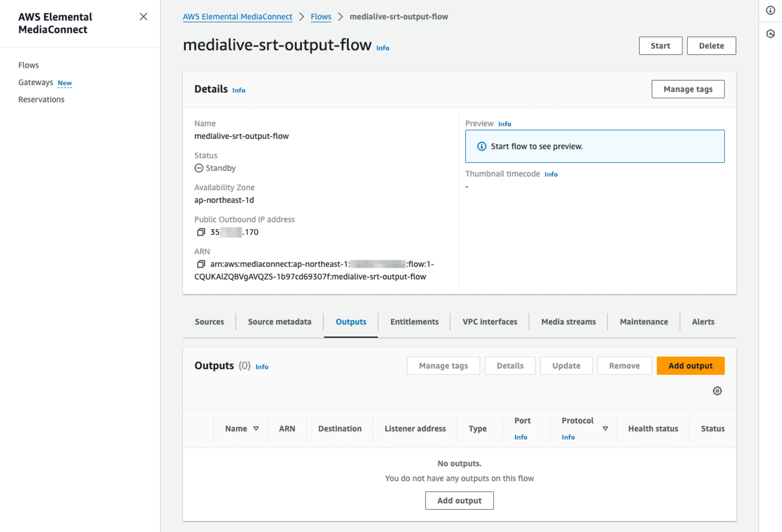Open Gateways in the sidebar
The image size is (782, 532).
click(36, 82)
